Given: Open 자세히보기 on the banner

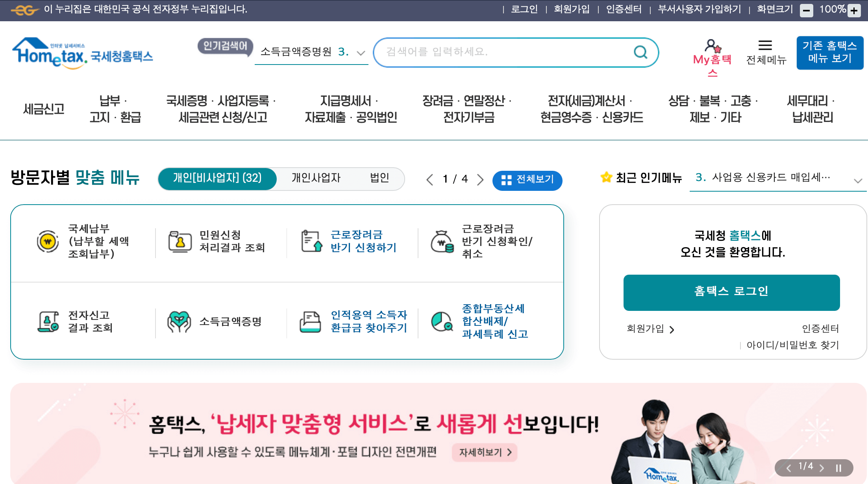Looking at the screenshot, I should (484, 453).
